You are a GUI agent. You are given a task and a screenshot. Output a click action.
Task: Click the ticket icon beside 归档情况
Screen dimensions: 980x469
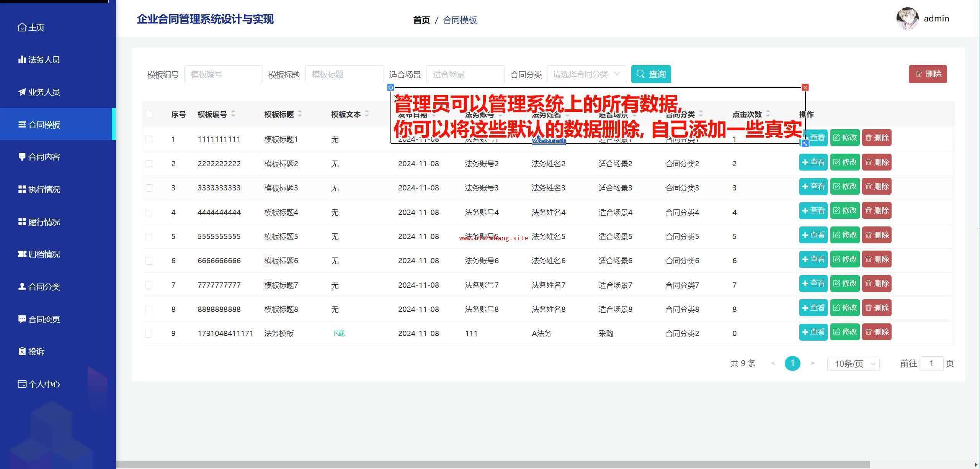[x=22, y=254]
